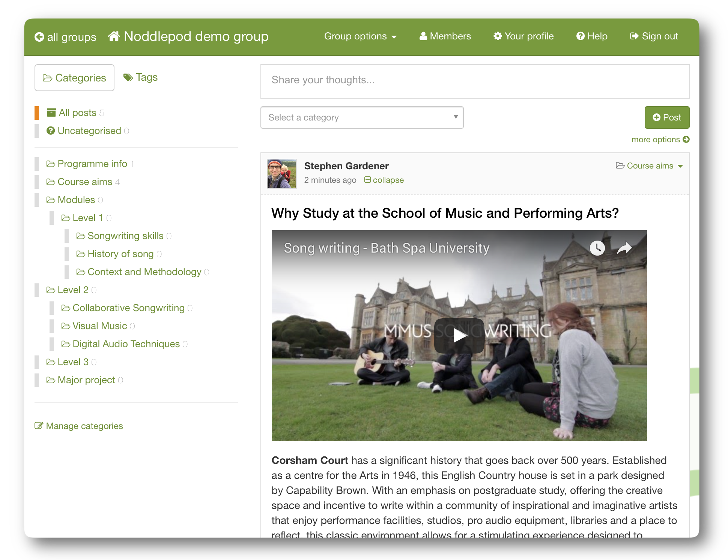Click the Share your thoughts input field
Image resolution: width=728 pixels, height=560 pixels.
click(x=475, y=81)
